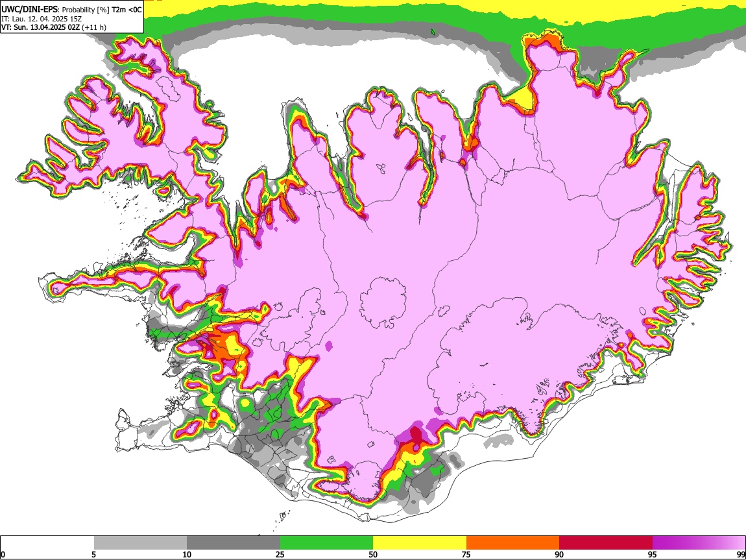
Task: Click the legend value '5'
Action: pyautogui.click(x=93, y=554)
